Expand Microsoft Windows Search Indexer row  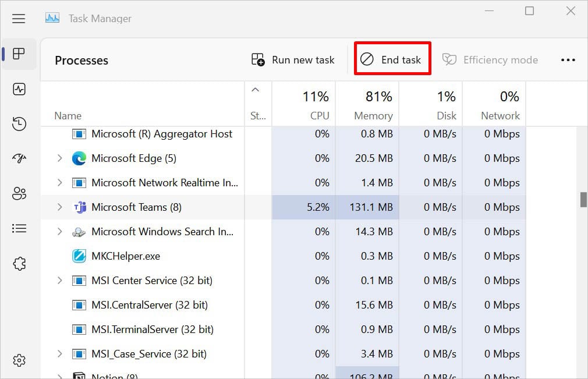coord(59,232)
